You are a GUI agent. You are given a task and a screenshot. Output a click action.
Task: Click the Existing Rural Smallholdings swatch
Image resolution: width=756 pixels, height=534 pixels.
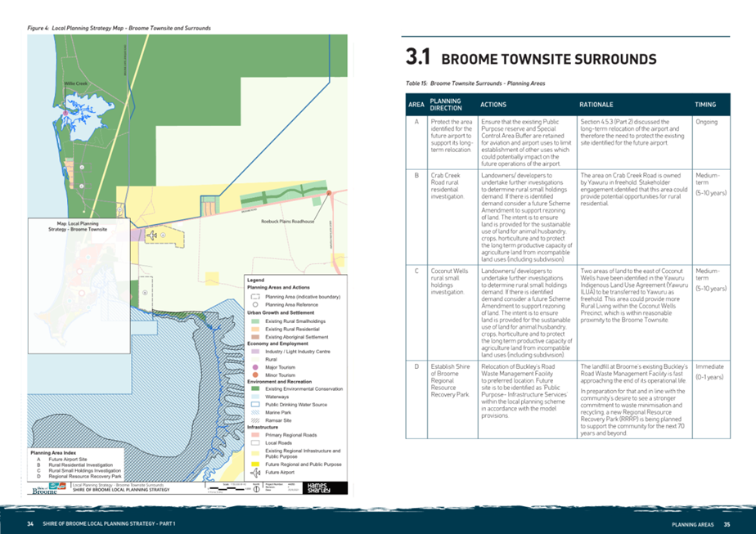(255, 321)
